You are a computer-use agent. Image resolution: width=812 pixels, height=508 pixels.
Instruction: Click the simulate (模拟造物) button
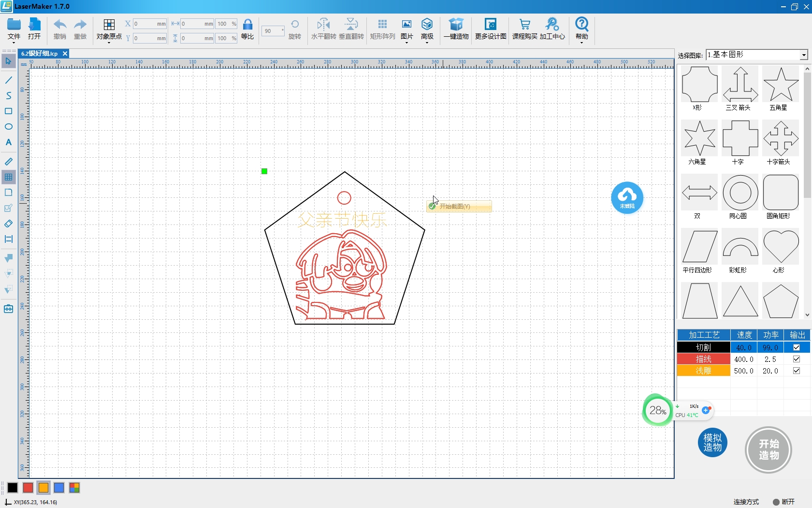point(712,443)
